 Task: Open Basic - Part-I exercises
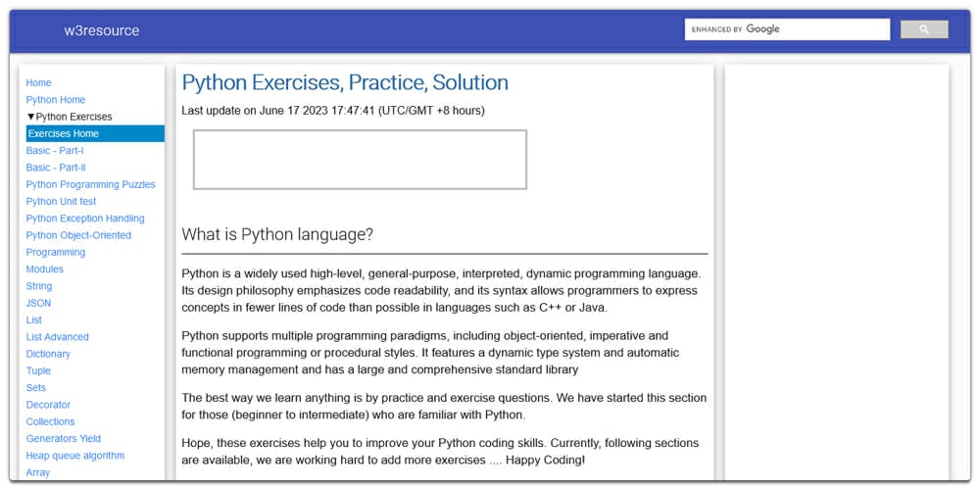pyautogui.click(x=55, y=151)
